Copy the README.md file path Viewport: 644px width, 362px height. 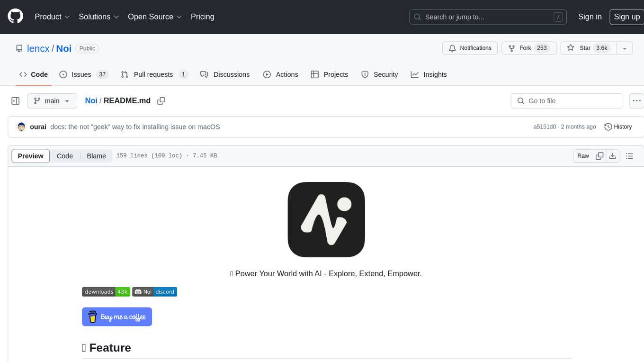point(161,101)
